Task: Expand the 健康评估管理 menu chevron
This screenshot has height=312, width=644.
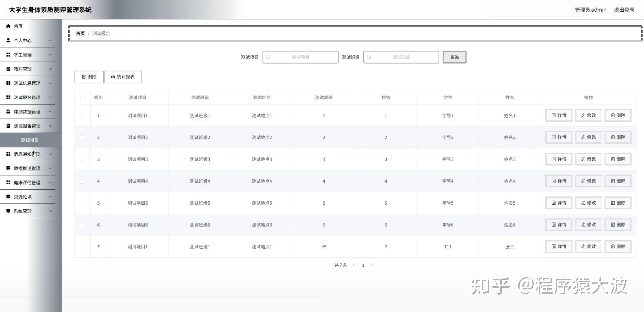Action: coord(50,183)
